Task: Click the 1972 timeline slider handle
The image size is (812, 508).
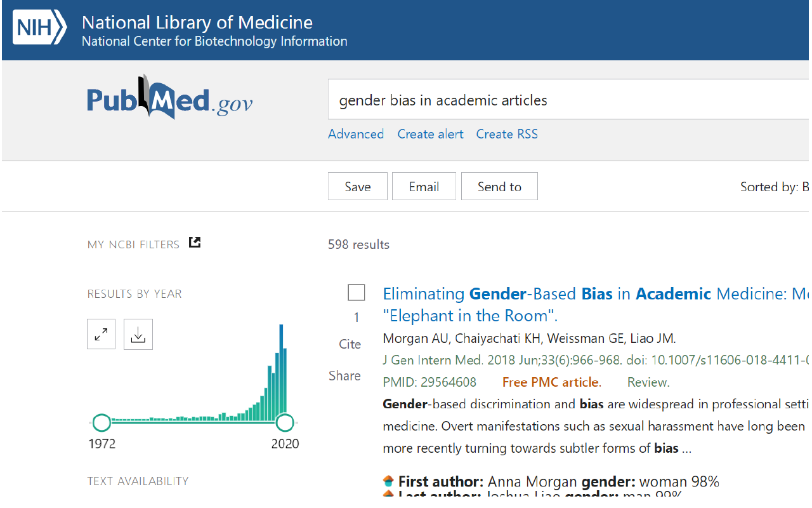Action: (101, 422)
